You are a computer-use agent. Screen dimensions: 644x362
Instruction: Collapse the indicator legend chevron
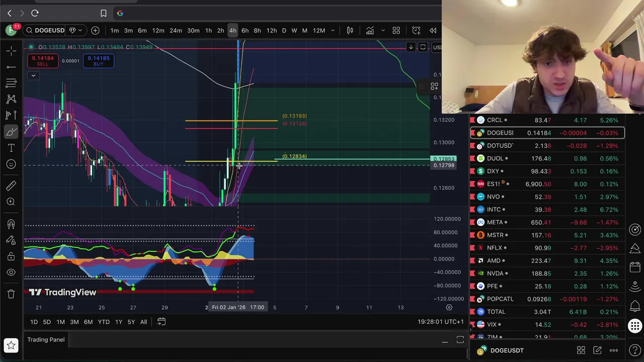pos(33,76)
